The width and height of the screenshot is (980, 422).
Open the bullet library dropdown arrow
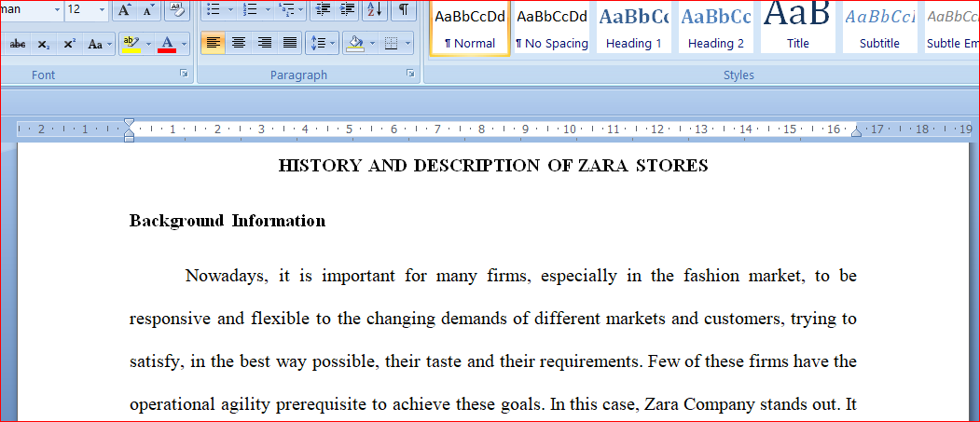[x=230, y=9]
